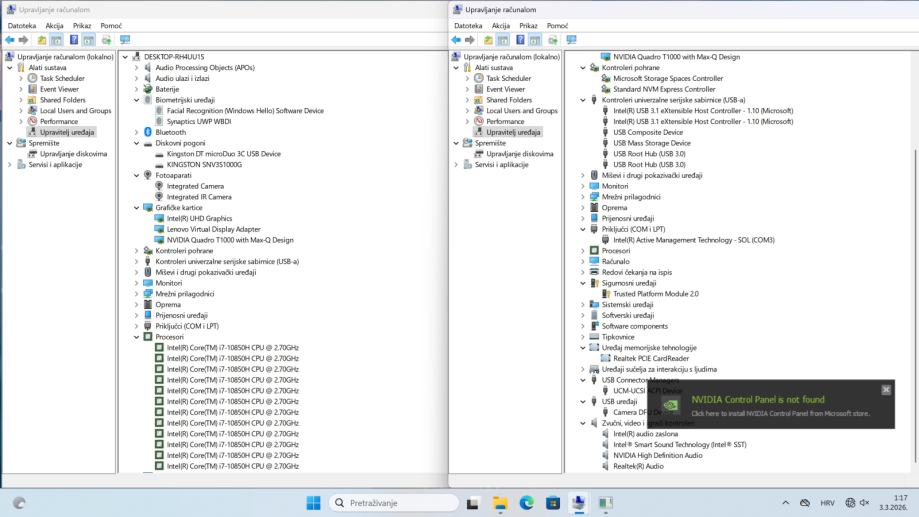The image size is (919, 517).
Task: Open File Explorer from the taskbar
Action: point(500,502)
